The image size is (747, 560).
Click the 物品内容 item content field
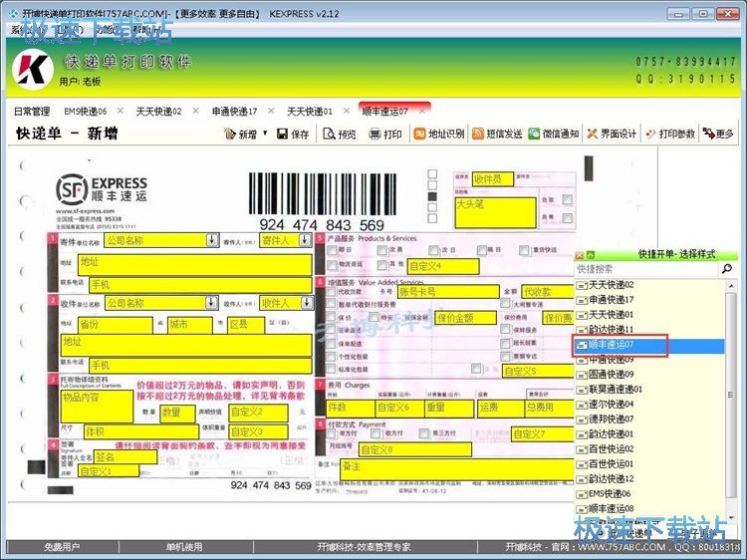click(97, 407)
